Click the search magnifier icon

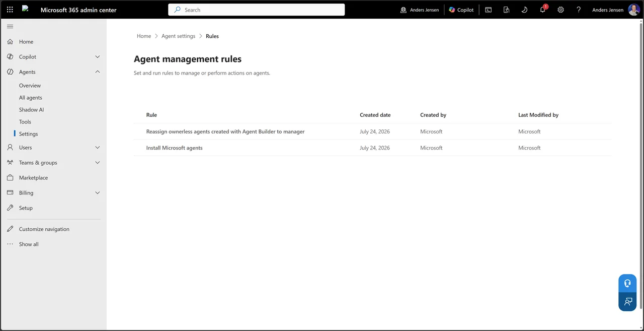(177, 10)
